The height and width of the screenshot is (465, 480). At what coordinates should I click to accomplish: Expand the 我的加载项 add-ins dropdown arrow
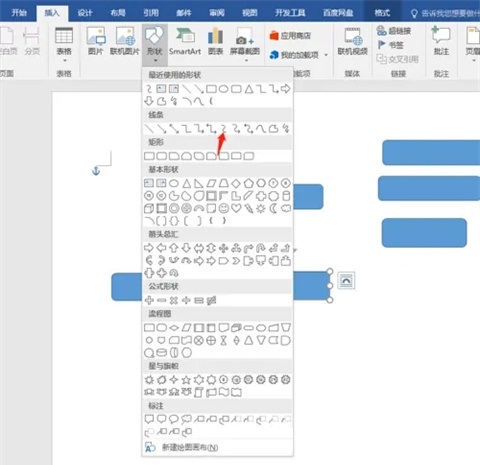pyautogui.click(x=326, y=55)
